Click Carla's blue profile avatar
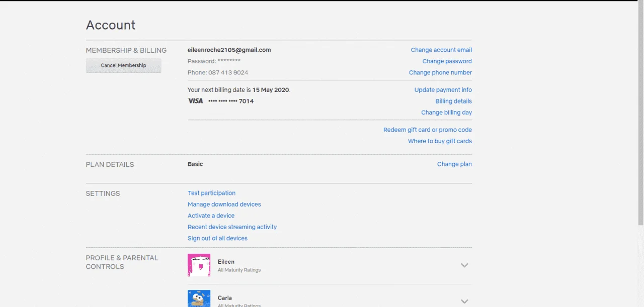The width and height of the screenshot is (644, 307). click(199, 298)
